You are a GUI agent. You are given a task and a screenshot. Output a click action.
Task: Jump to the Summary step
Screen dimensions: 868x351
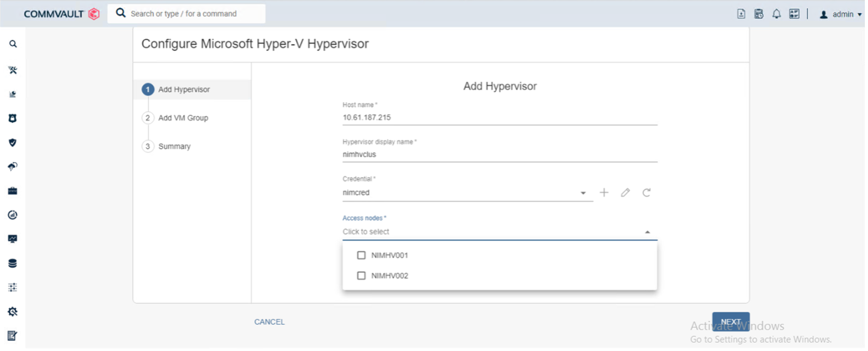tap(174, 146)
